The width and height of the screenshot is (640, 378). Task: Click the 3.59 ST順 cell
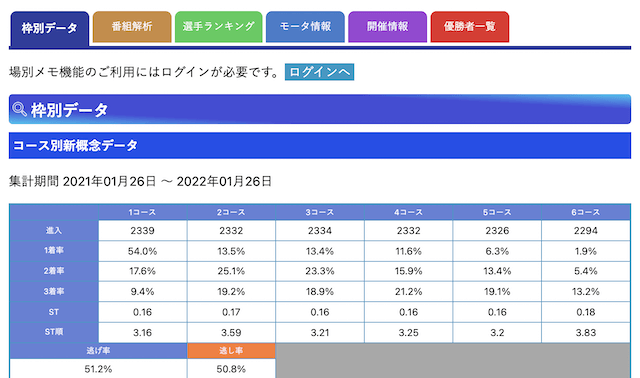coord(231,332)
